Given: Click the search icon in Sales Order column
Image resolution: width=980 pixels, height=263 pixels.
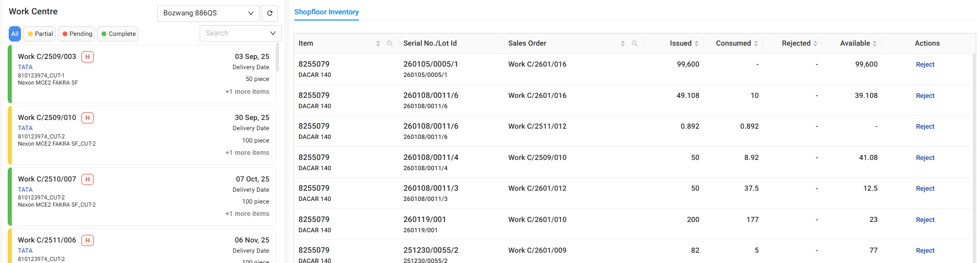Looking at the screenshot, I should click(x=635, y=44).
